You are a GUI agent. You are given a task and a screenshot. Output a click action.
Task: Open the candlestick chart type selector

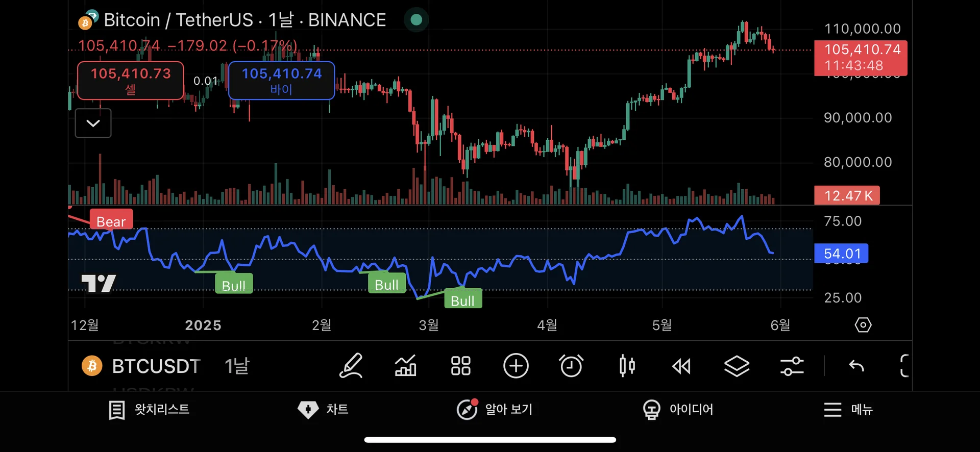tap(627, 366)
